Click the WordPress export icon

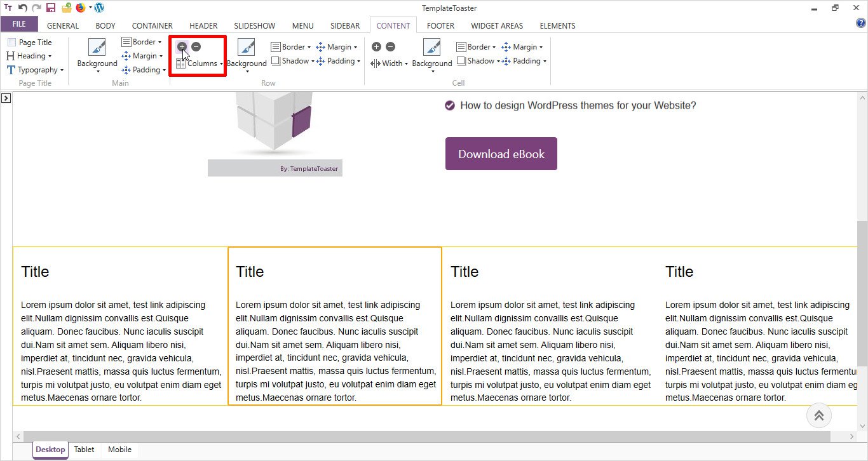pyautogui.click(x=99, y=8)
